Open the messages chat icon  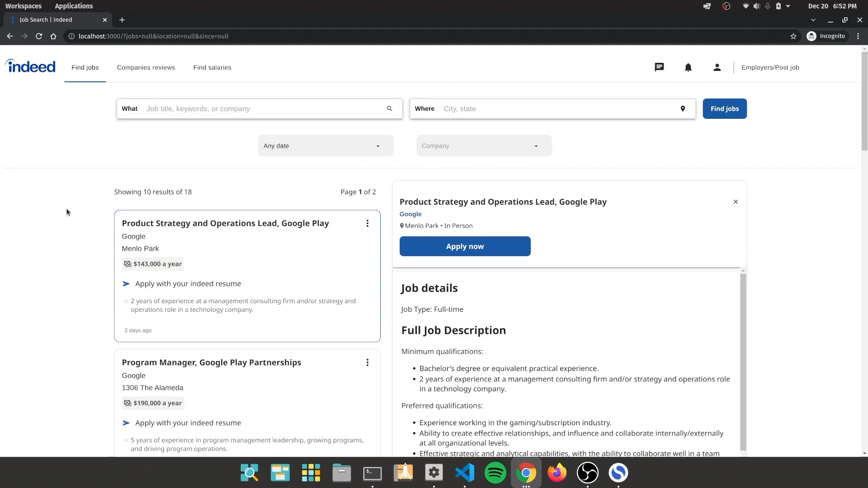(659, 67)
